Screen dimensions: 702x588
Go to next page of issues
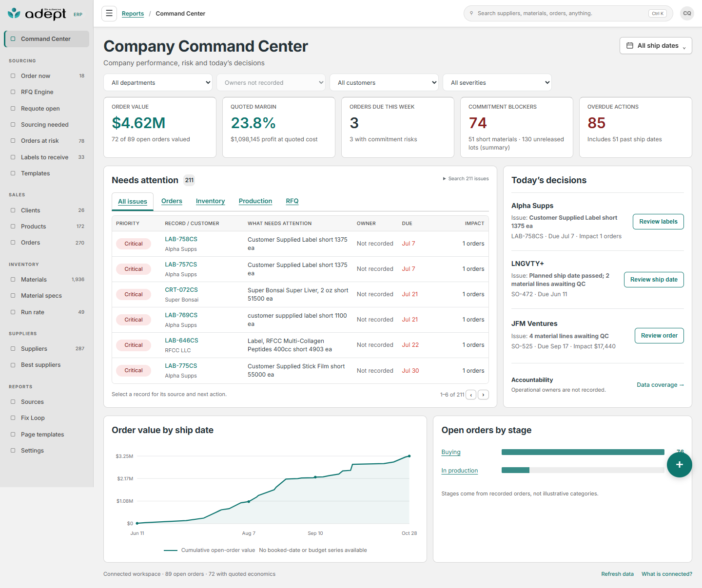[483, 395]
